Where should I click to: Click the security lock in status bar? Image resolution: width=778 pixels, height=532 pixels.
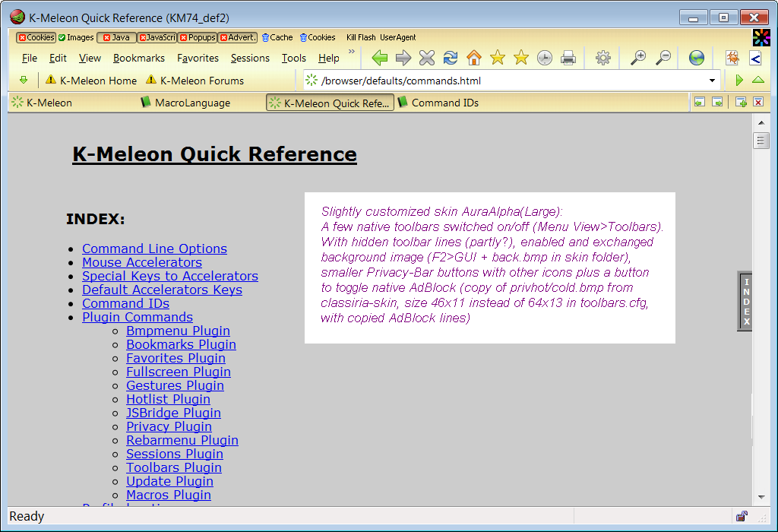[x=742, y=516]
